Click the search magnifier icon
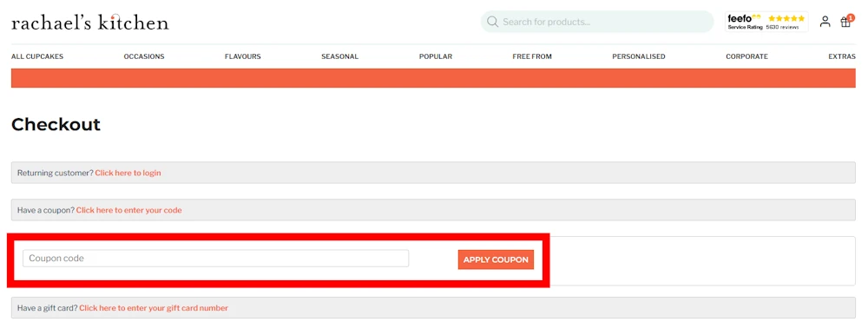The height and width of the screenshot is (328, 868). point(492,22)
